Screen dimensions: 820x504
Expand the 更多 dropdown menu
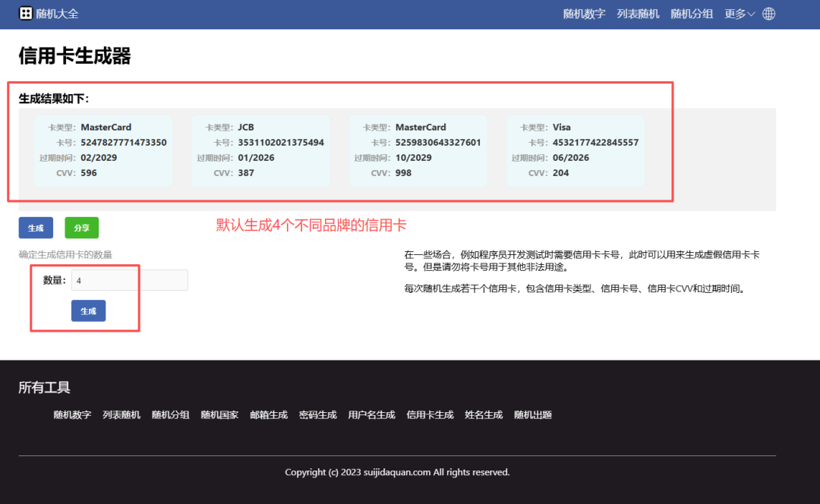[x=739, y=14]
